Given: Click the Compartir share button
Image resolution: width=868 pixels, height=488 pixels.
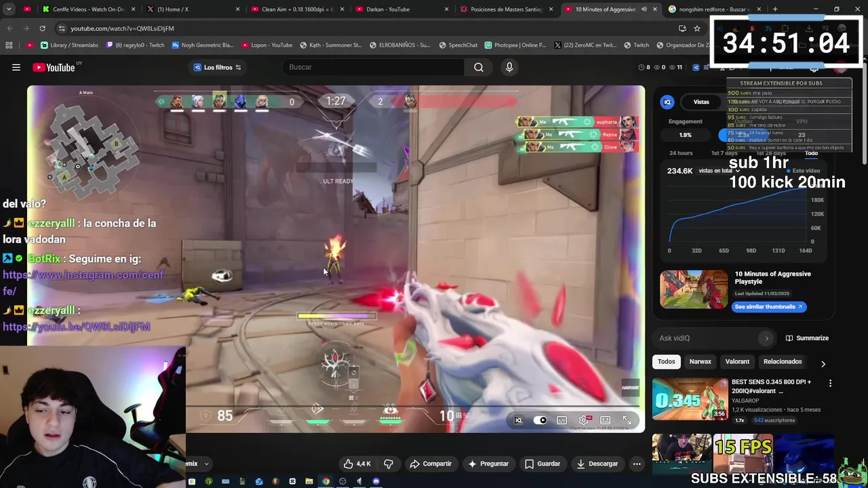Looking at the screenshot, I should point(431,464).
